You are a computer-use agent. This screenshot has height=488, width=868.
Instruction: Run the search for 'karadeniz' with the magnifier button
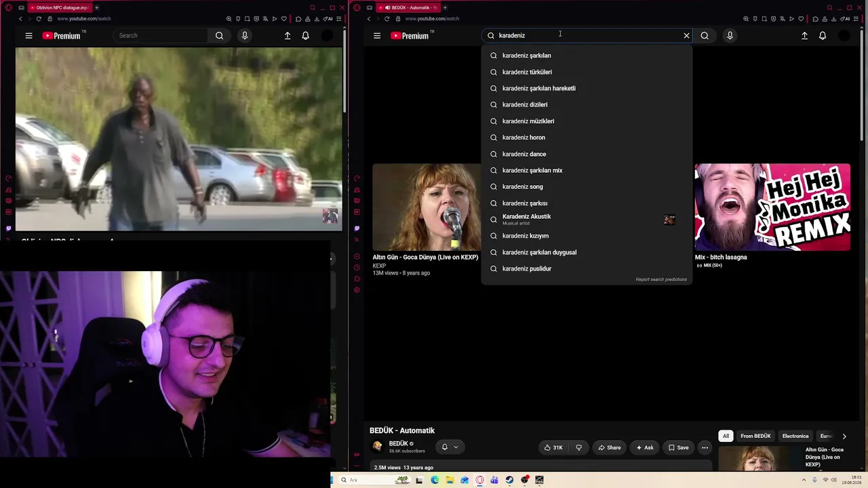pos(705,35)
